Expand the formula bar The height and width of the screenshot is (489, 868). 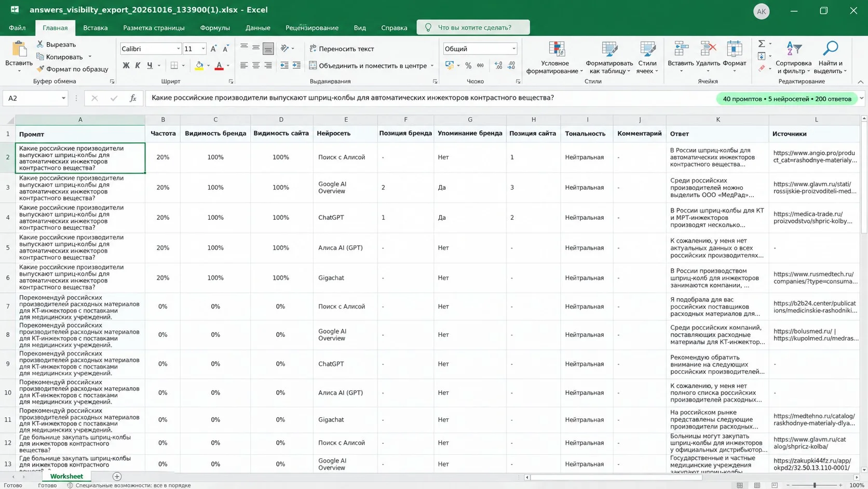click(861, 98)
